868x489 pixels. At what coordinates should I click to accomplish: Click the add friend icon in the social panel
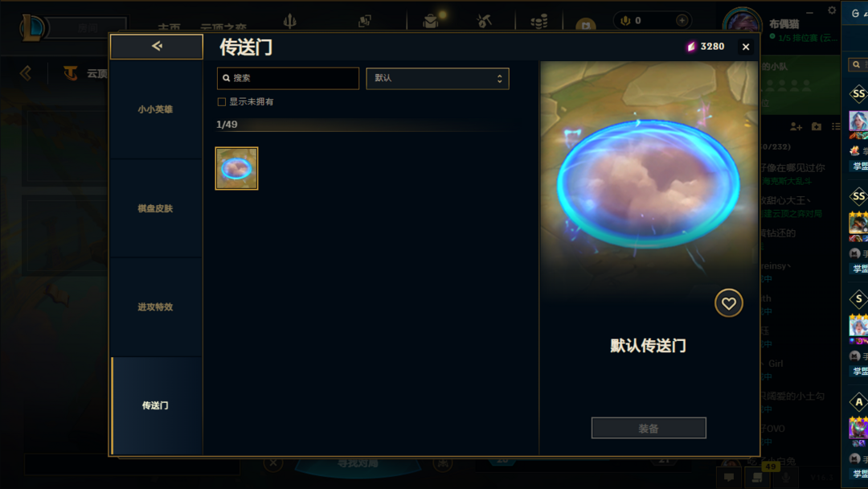tap(796, 127)
